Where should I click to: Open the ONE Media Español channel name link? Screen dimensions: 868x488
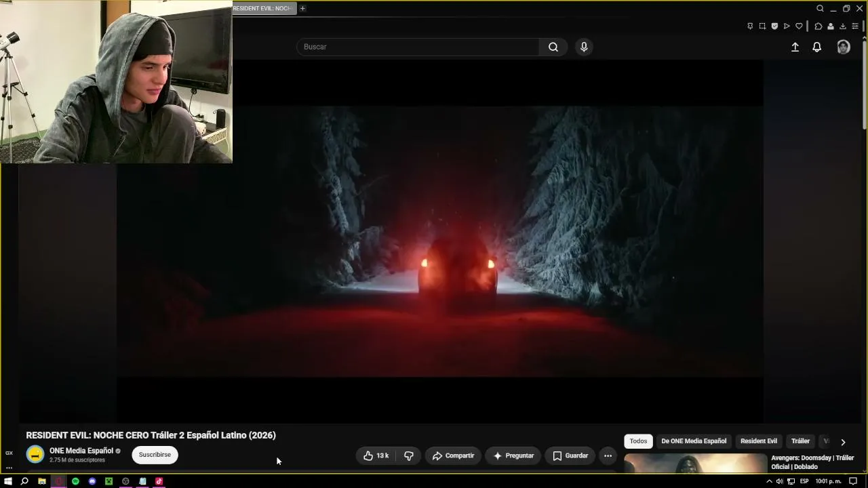81,451
